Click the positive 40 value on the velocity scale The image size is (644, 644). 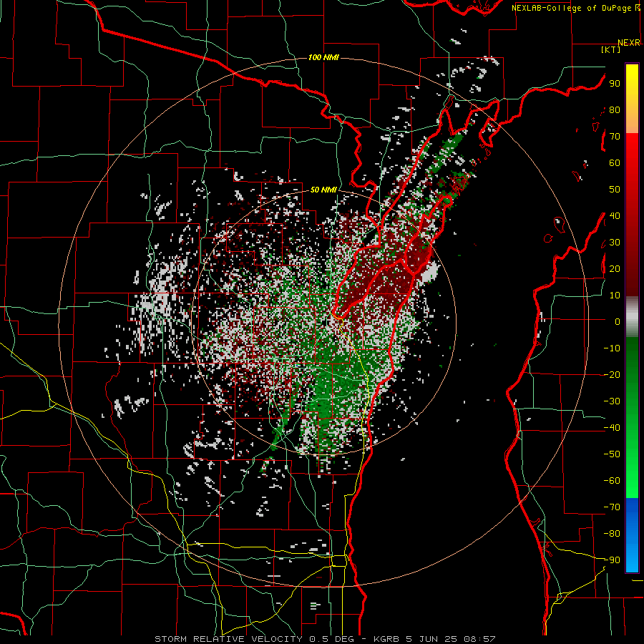[x=615, y=215]
